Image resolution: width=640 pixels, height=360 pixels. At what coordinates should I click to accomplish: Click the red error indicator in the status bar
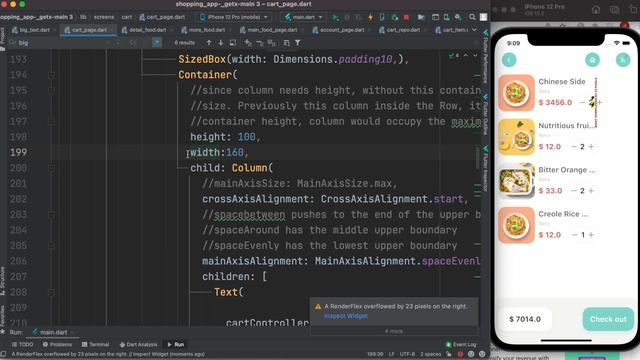pyautogui.click(x=460, y=354)
